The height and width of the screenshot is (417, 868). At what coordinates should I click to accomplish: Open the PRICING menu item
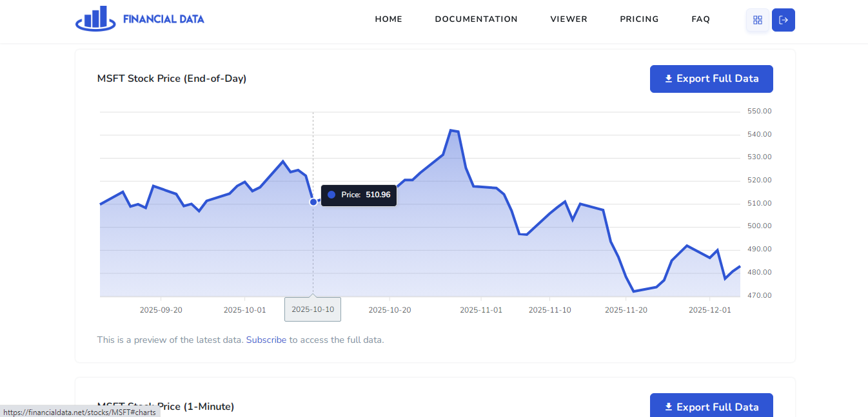tap(640, 19)
